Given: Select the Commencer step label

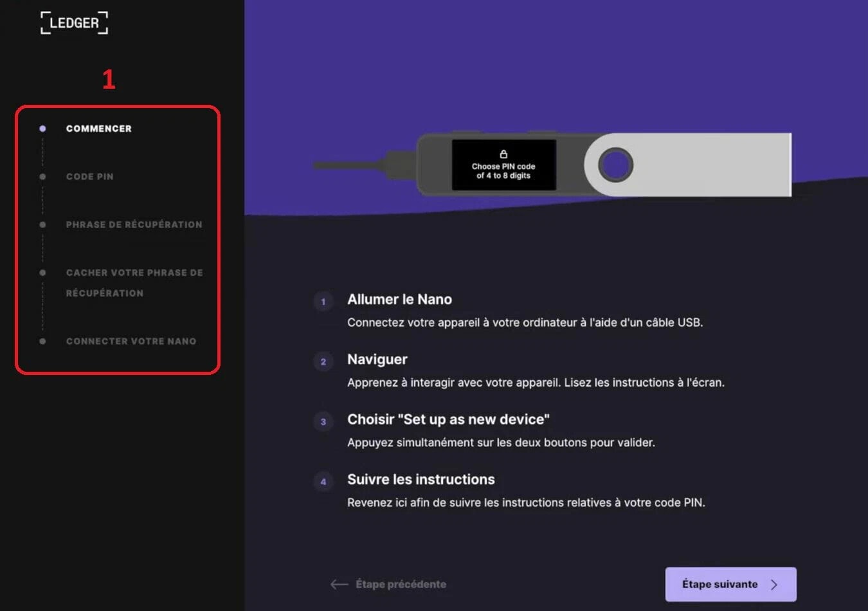Looking at the screenshot, I should pos(98,129).
